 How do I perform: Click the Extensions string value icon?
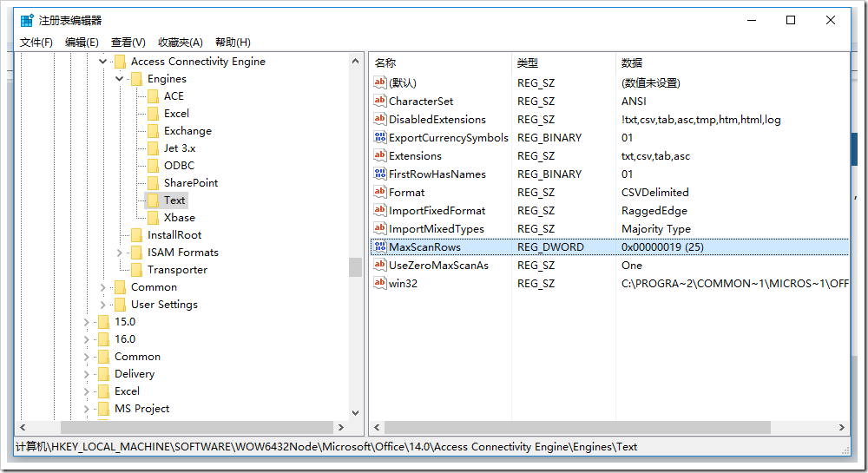(380, 155)
